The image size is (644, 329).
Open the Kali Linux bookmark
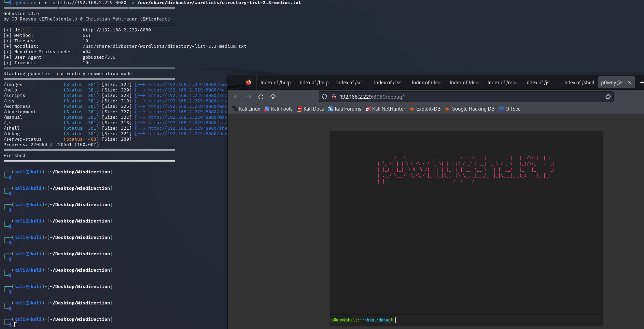(246, 109)
